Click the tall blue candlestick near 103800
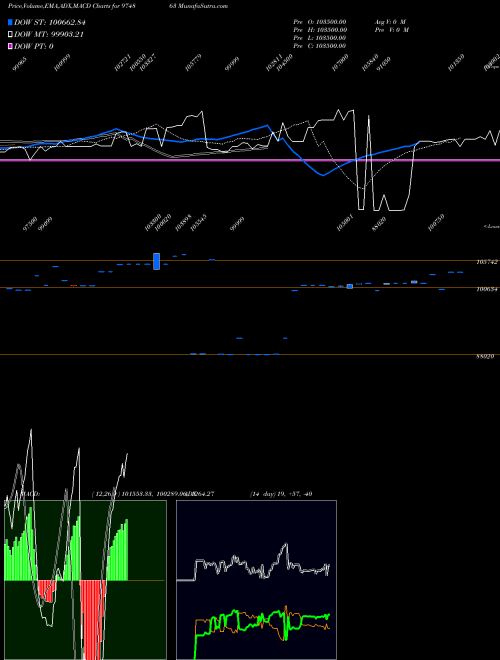 (x=157, y=261)
